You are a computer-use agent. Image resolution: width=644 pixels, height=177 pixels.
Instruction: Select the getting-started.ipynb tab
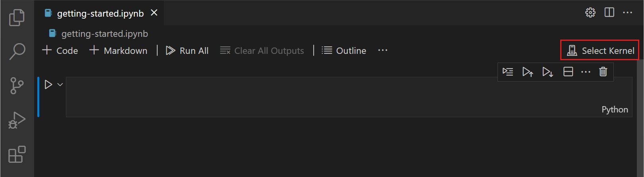pyautogui.click(x=100, y=13)
